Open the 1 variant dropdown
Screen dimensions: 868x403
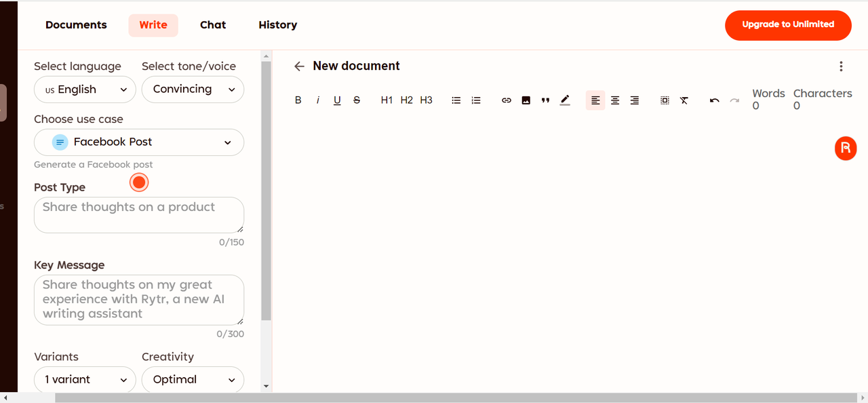tap(85, 380)
